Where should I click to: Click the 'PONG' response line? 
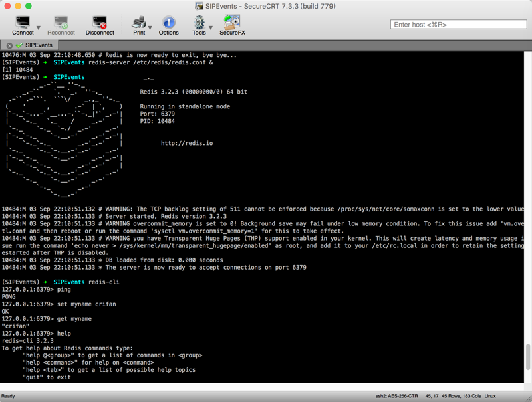pos(9,297)
